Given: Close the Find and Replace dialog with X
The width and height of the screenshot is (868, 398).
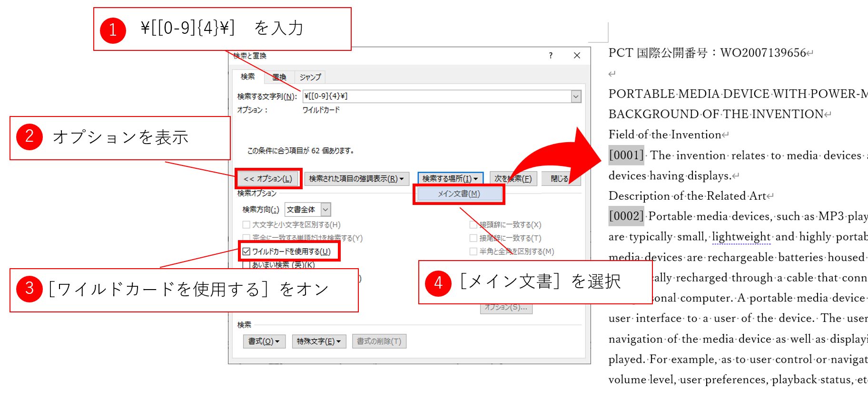Looking at the screenshot, I should [577, 56].
